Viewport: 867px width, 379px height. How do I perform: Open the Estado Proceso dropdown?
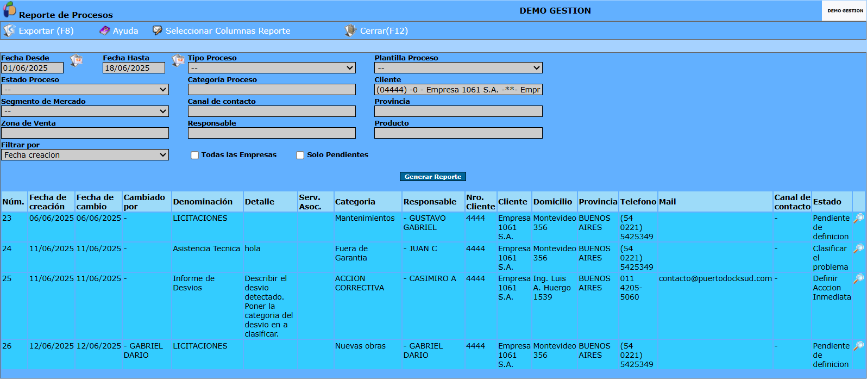[85, 90]
